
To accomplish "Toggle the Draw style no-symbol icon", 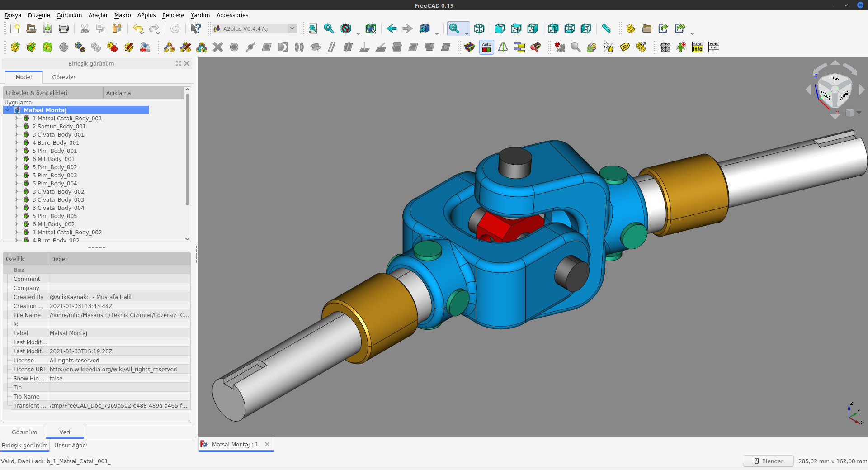I will pyautogui.click(x=346, y=28).
